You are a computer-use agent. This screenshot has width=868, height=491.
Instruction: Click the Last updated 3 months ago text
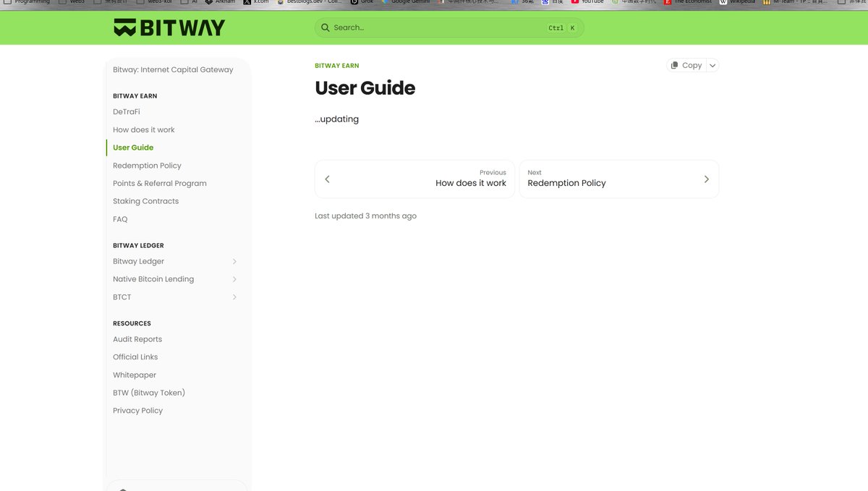365,216
